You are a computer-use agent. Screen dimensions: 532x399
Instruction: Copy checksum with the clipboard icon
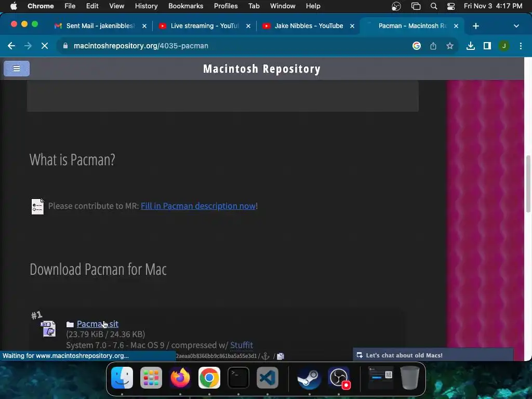point(280,356)
